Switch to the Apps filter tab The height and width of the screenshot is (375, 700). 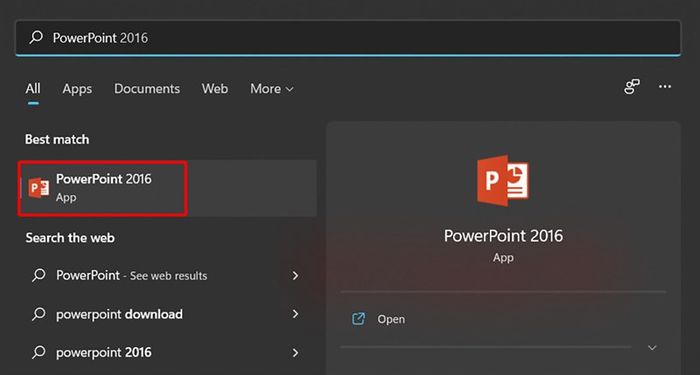(77, 89)
